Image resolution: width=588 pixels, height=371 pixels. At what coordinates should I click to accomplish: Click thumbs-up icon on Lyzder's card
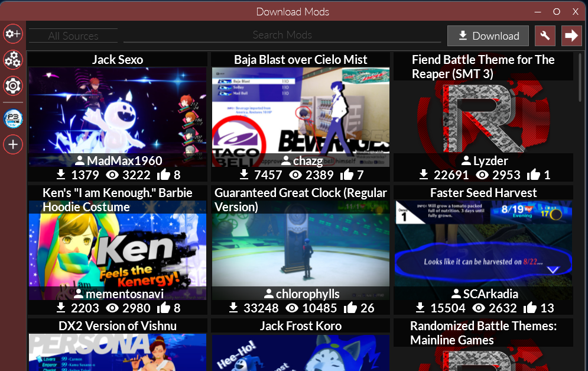[533, 174]
